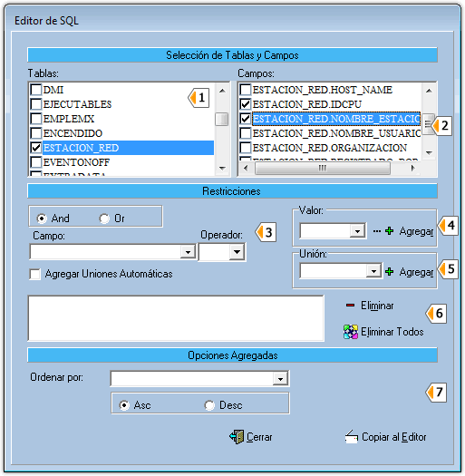Screen dimensions: 465x476
Task: Select the Or radio button
Action: [104, 219]
